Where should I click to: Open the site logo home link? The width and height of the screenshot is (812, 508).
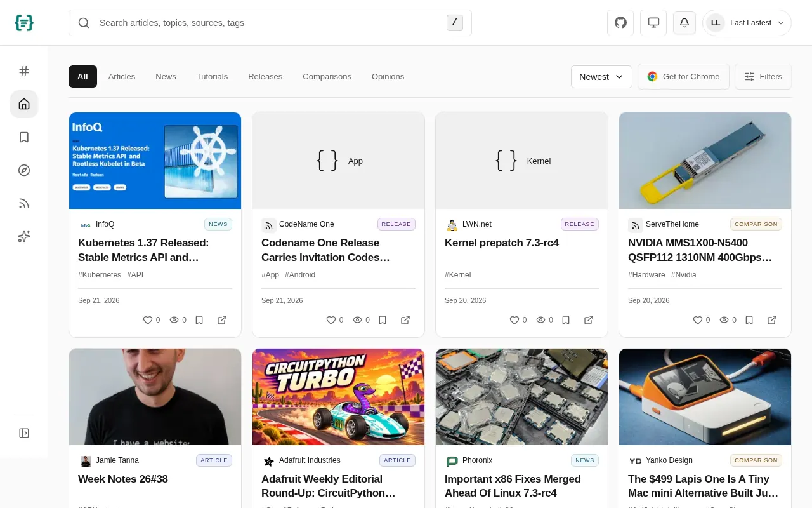(24, 23)
